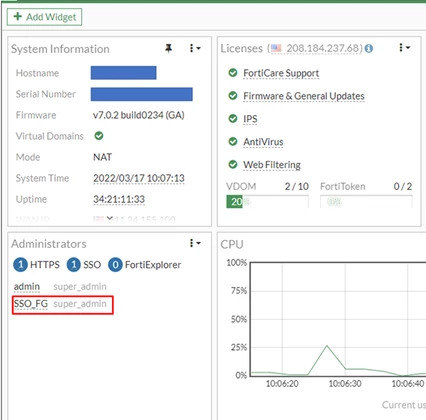Click the AntiVirus green check icon
Viewport: 426px width, 420px height.
tap(233, 141)
